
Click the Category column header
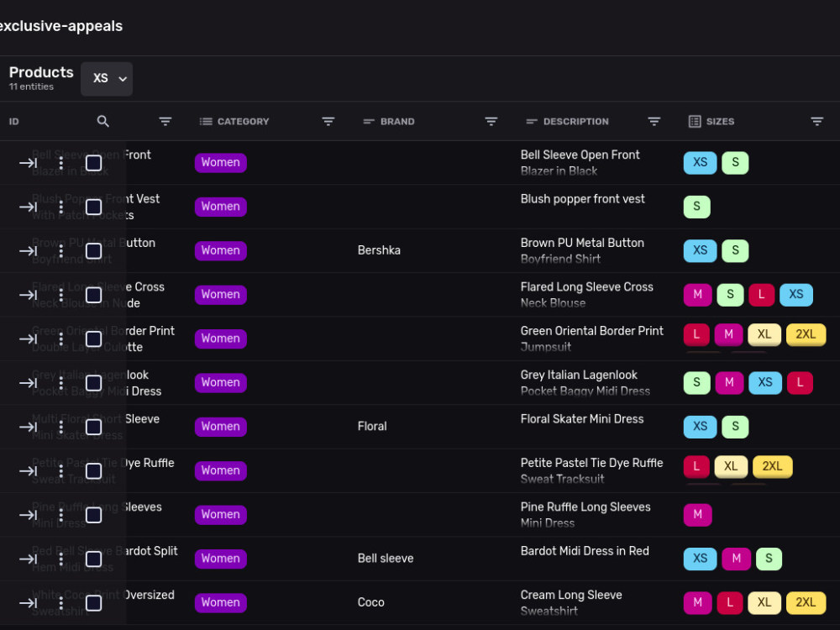(244, 122)
